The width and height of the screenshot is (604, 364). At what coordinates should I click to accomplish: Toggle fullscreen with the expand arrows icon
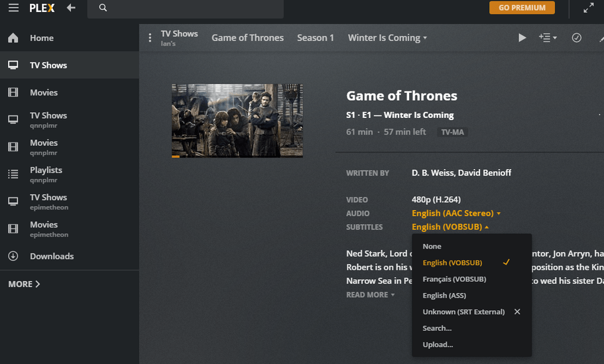(588, 8)
